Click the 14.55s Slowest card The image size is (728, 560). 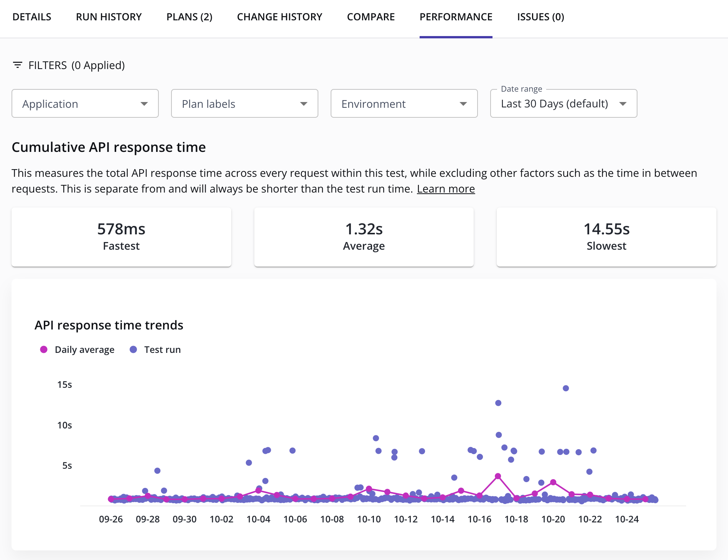pos(606,237)
